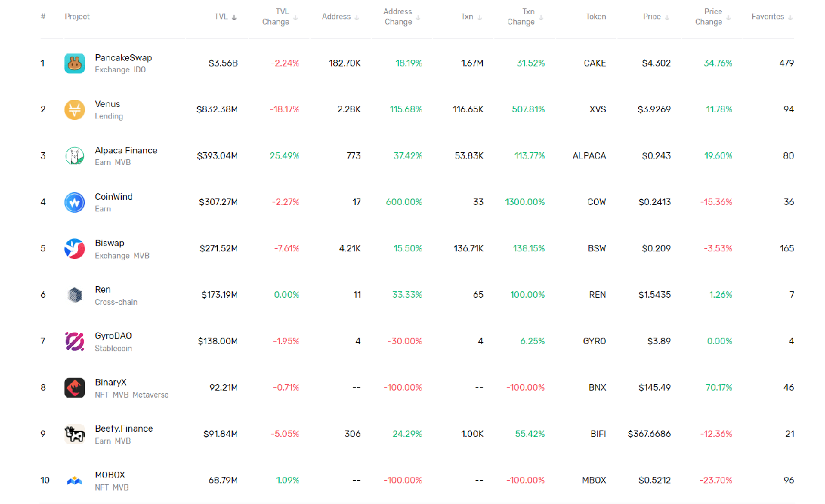Open the MOBOX project link
825x504 pixels.
(x=110, y=475)
